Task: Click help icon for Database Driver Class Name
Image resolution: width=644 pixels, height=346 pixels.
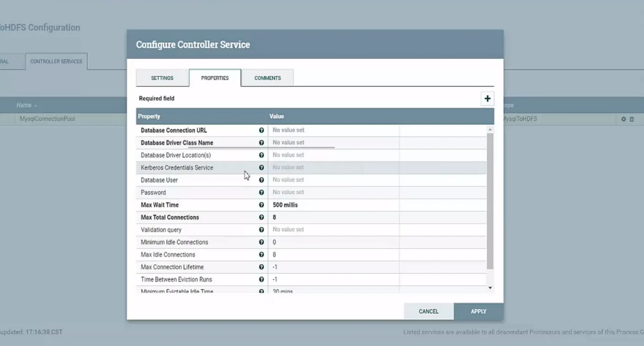Action: [x=261, y=143]
